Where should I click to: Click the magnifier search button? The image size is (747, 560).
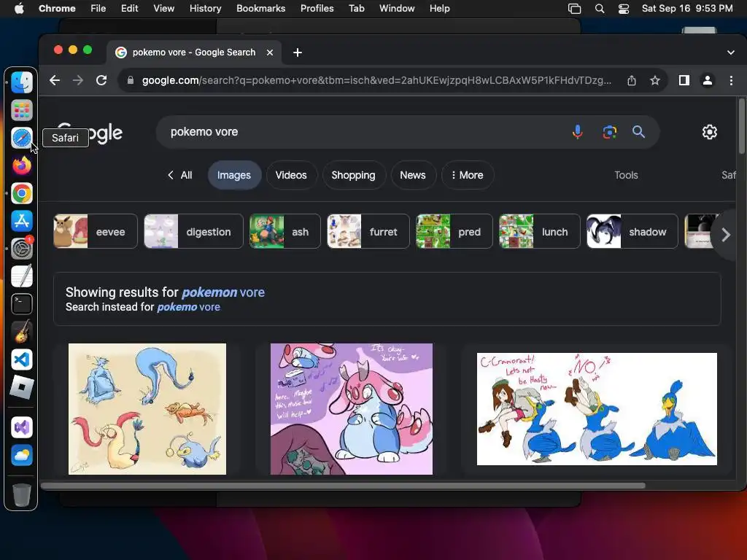[x=638, y=132]
